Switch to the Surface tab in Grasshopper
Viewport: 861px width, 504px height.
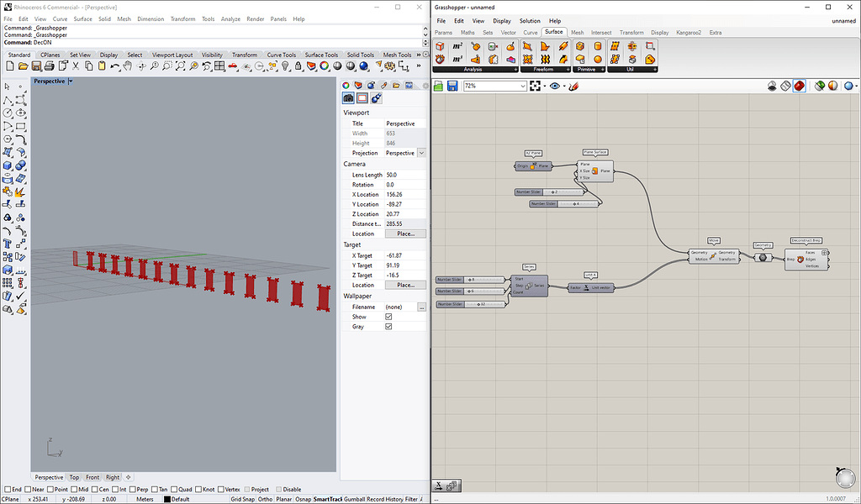(x=553, y=32)
